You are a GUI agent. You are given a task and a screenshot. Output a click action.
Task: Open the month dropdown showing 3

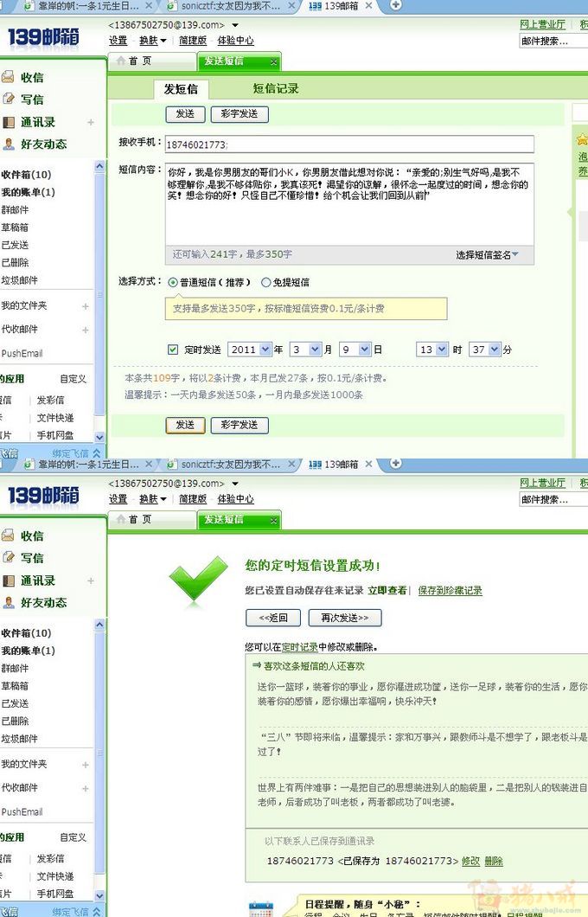pos(306,349)
